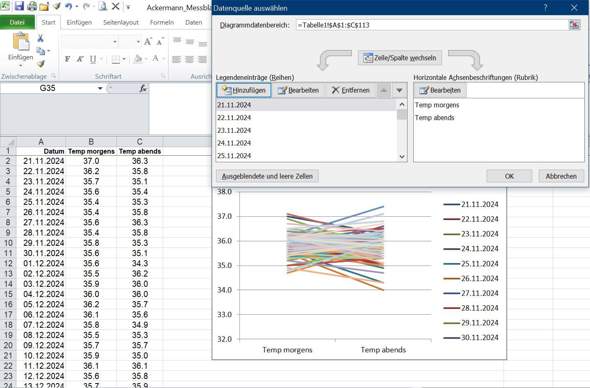Toggle italic formatting K
The width and height of the screenshot is (590, 388).
[x=80, y=59]
